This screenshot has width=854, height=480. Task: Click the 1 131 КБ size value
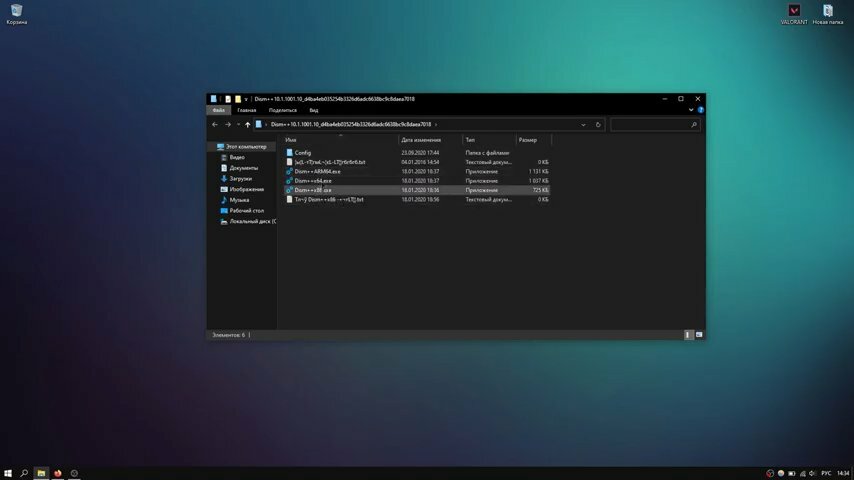[x=538, y=172]
